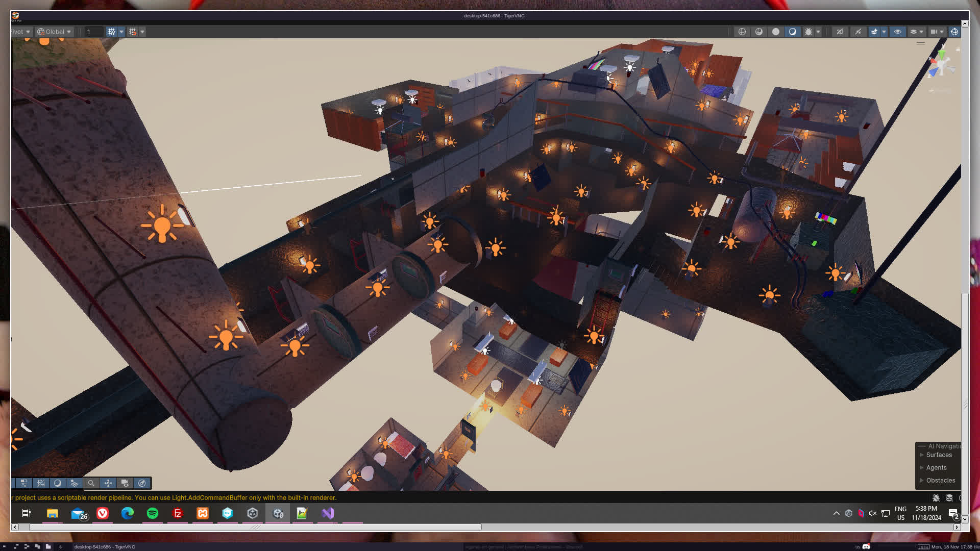Image resolution: width=980 pixels, height=551 pixels.
Task: Open the scene camera settings dropdown
Action: [937, 32]
